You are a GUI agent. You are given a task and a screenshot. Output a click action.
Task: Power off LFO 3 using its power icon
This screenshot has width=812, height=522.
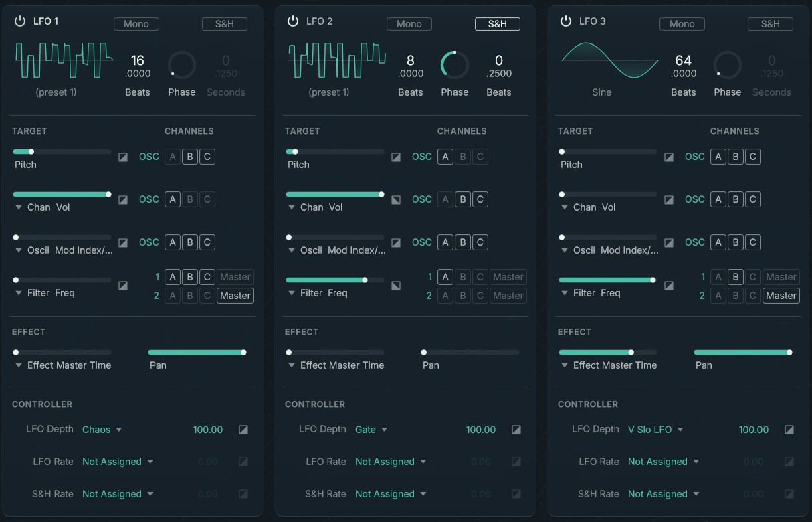[565, 21]
